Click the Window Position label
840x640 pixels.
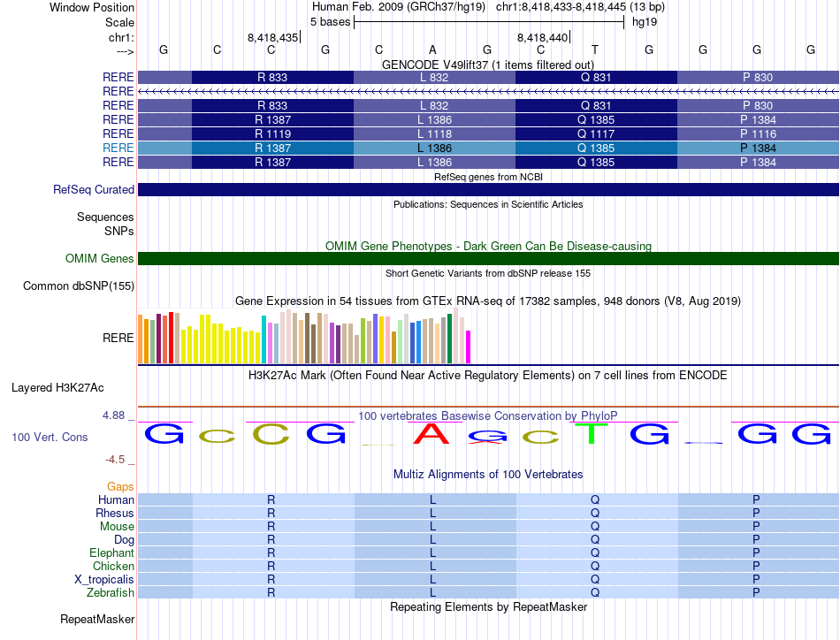coord(92,7)
